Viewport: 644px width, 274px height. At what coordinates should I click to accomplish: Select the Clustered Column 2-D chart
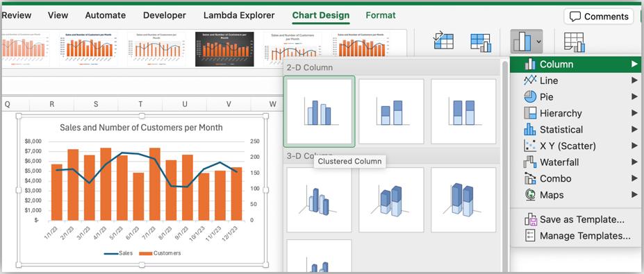click(319, 111)
